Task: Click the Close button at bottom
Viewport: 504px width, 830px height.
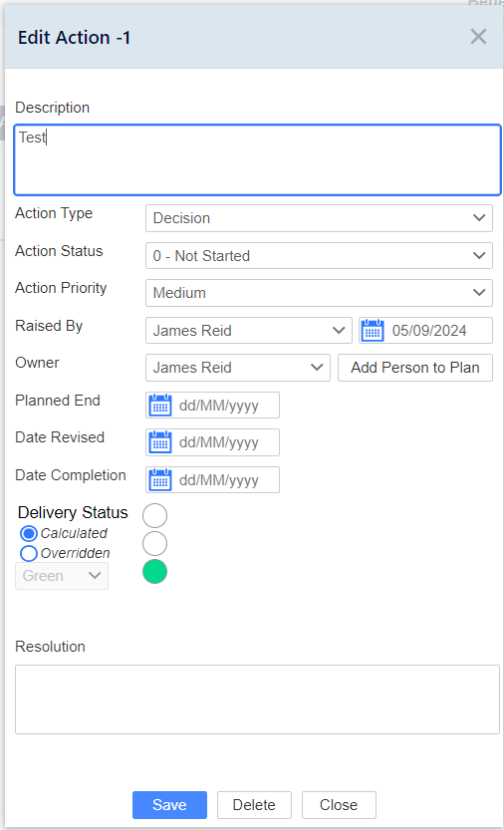Action: (x=339, y=805)
